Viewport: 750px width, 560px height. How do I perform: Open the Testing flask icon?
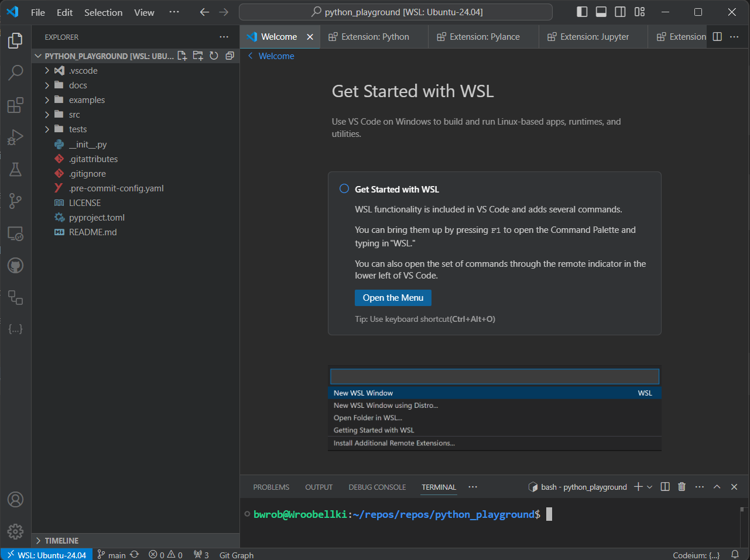pos(15,170)
